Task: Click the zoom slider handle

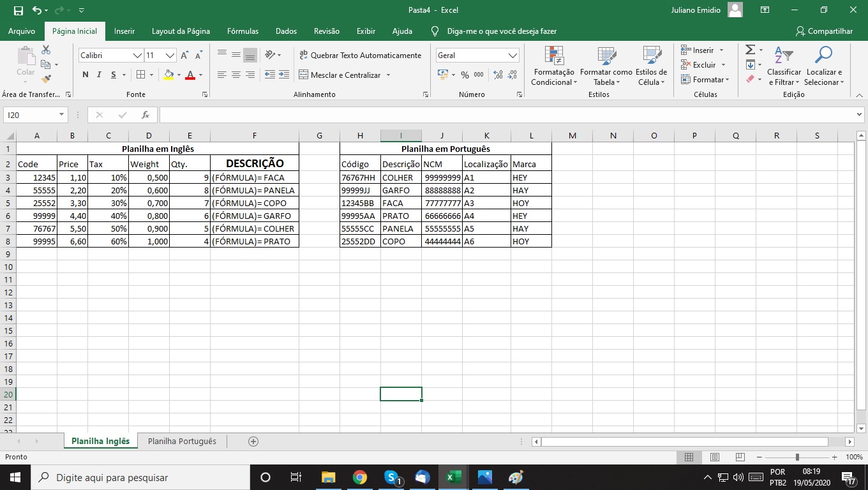Action: point(797,457)
